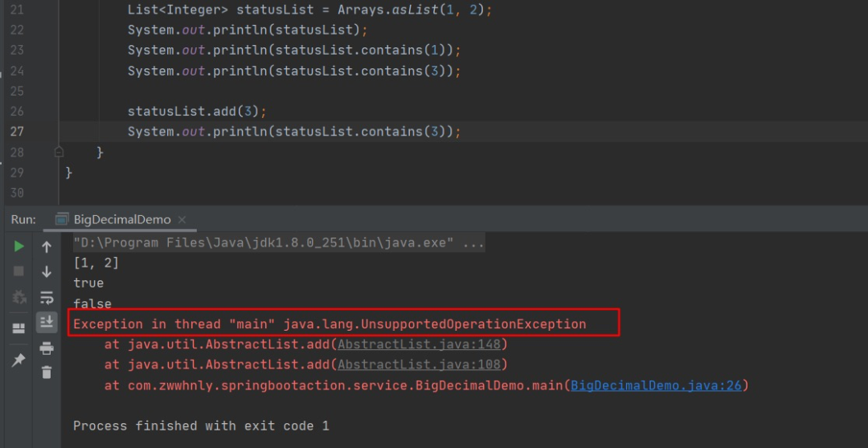Open AbstractList.java:148 link
The height and width of the screenshot is (448, 868).
419,344
